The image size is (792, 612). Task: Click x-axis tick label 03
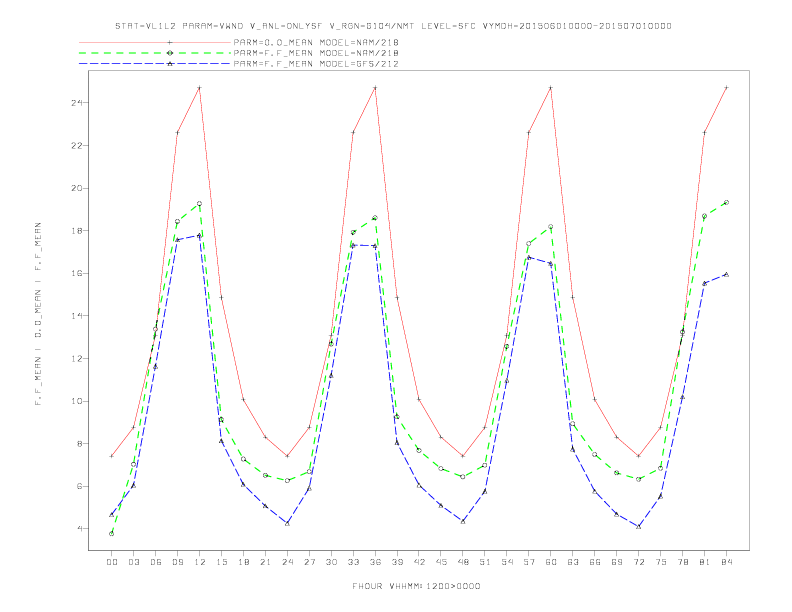click(133, 562)
